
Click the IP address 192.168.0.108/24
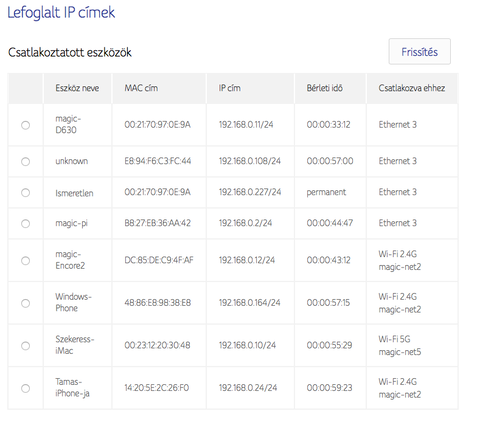click(250, 161)
